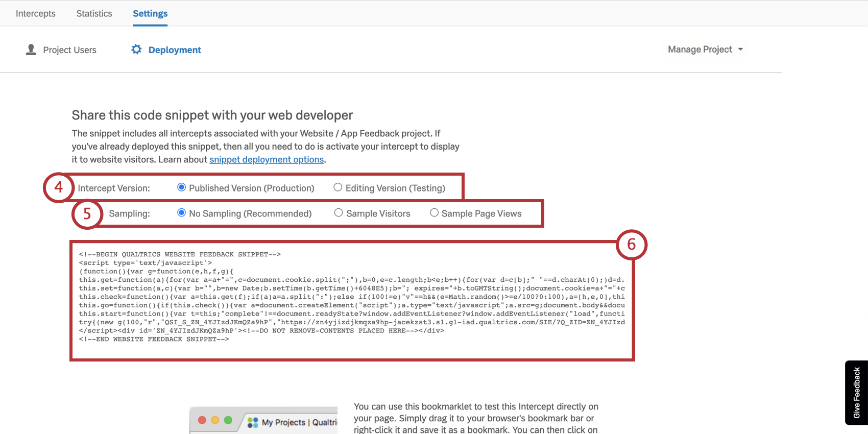Select No Sampling (Recommended) option
This screenshot has height=434, width=868.
click(181, 213)
